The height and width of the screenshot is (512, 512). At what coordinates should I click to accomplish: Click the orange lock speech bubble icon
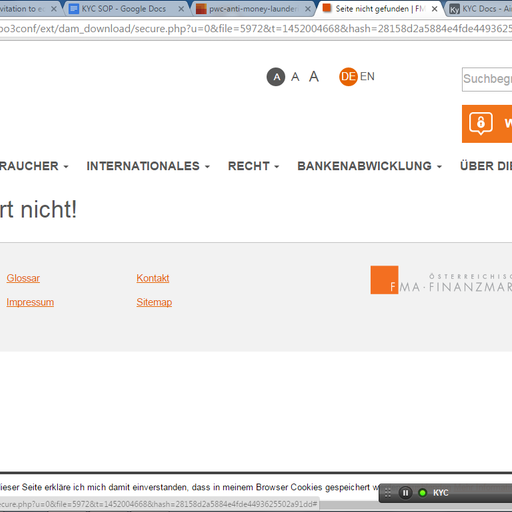click(481, 123)
